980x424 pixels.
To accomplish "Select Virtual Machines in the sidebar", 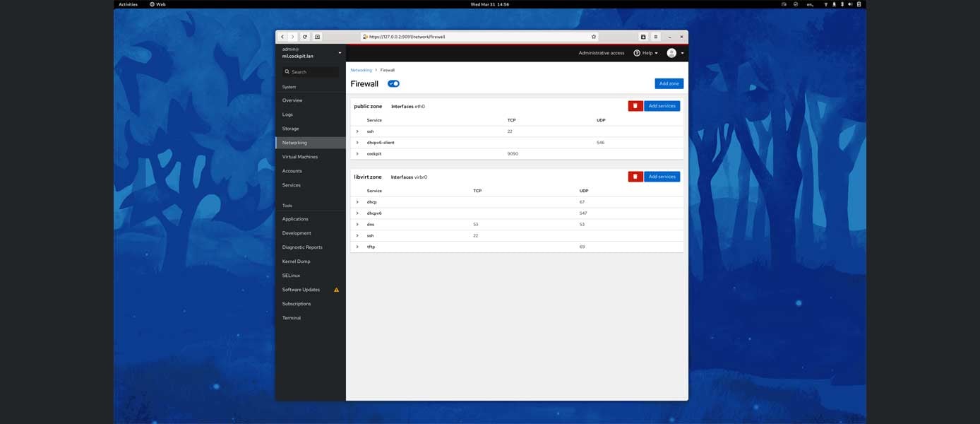I will pos(300,156).
